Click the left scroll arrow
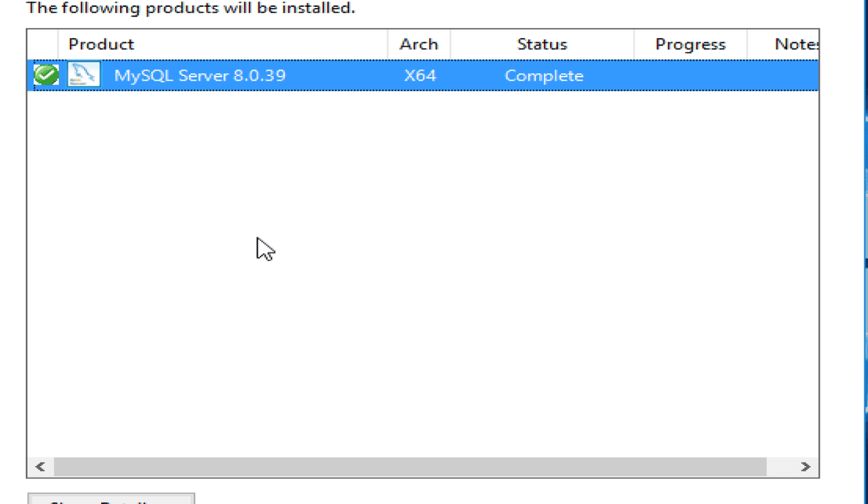The height and width of the screenshot is (504, 868). (40, 467)
